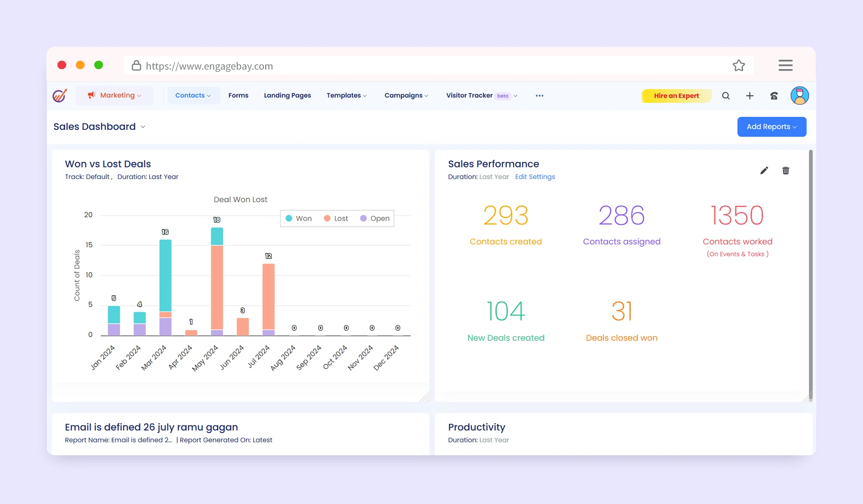Click the Hire an Expert button
The width and height of the screenshot is (863, 504).
[676, 96]
